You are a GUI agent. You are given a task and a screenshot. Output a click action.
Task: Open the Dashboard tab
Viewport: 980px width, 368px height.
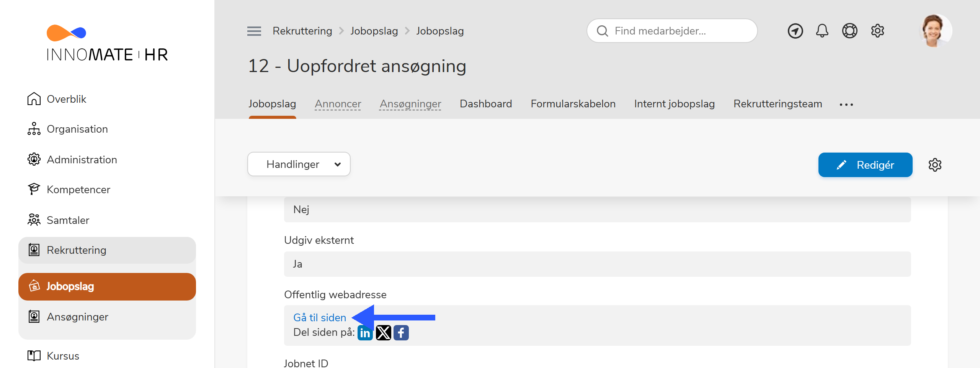coord(486,103)
